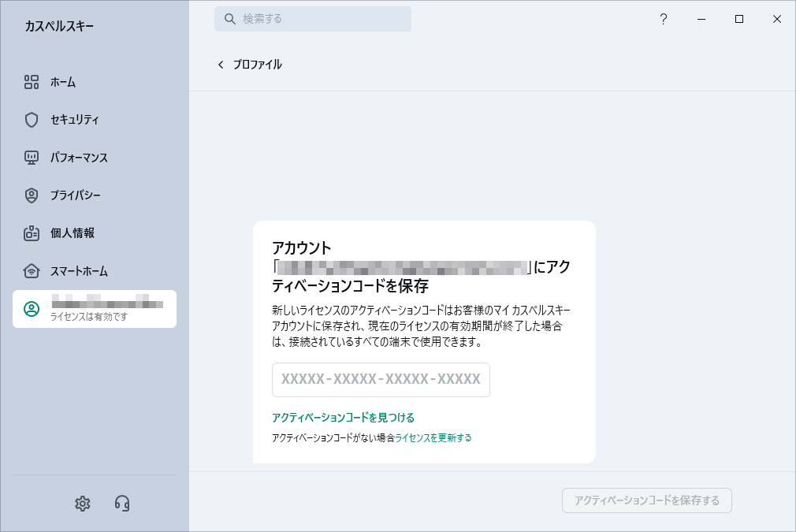Viewport: 796px width, 532px height.
Task: Open the セキュリティ sidebar section
Action: point(61,120)
